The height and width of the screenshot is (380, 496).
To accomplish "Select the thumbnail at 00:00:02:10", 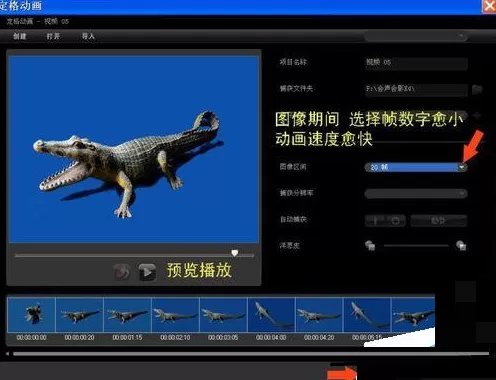I will click(175, 315).
